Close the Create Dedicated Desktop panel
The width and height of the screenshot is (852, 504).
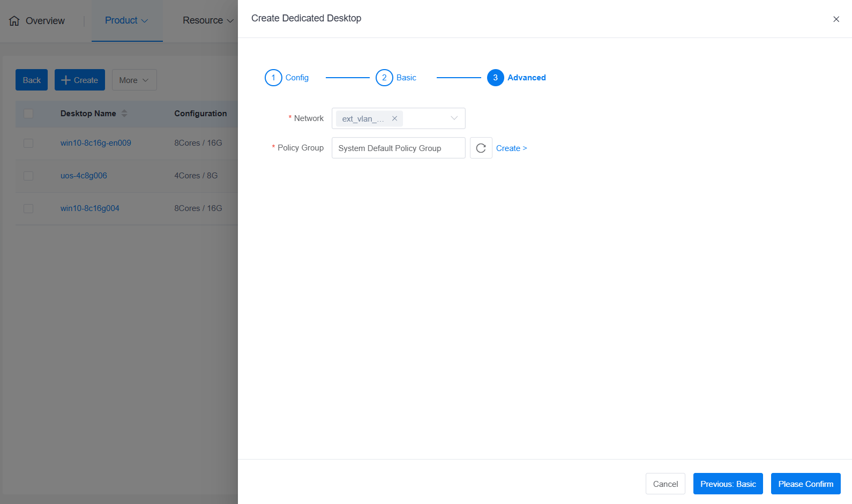click(836, 19)
